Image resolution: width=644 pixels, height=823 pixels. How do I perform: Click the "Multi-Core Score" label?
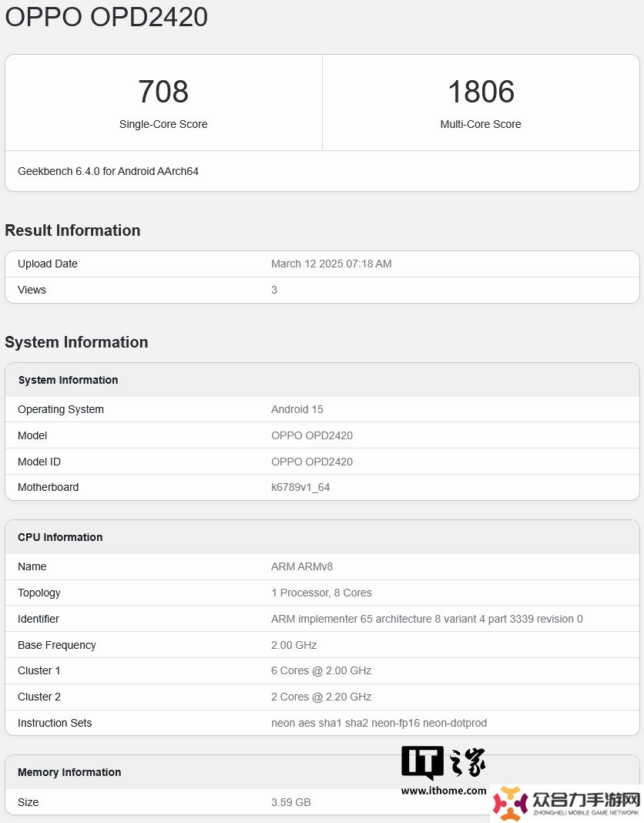pyautogui.click(x=481, y=124)
